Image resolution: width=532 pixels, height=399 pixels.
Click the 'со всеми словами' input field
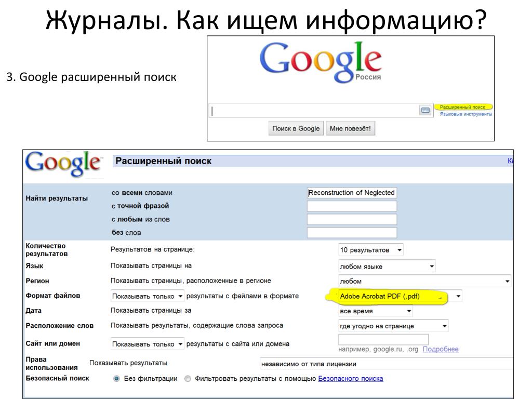tap(352, 193)
